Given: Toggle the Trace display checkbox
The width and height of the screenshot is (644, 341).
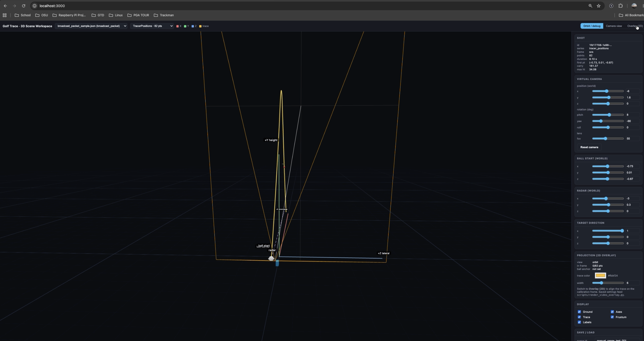Looking at the screenshot, I should tap(579, 317).
